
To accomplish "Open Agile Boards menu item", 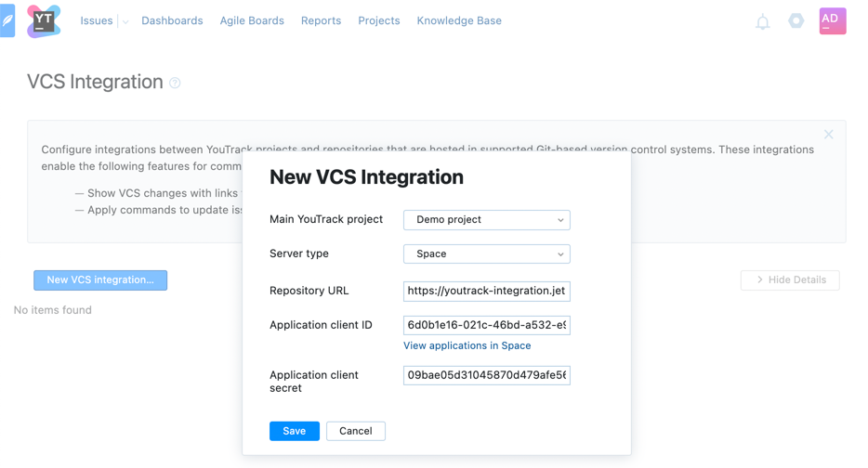I will pos(252,20).
